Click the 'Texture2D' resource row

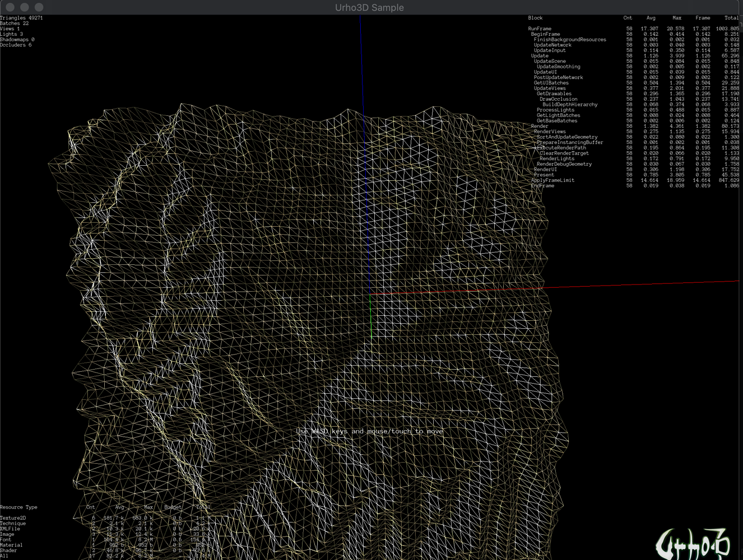[x=105, y=518]
